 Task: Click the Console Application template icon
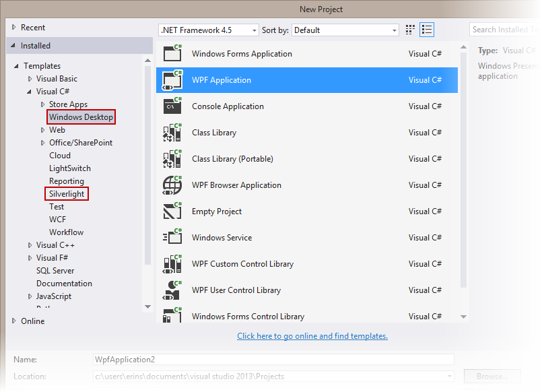click(172, 106)
